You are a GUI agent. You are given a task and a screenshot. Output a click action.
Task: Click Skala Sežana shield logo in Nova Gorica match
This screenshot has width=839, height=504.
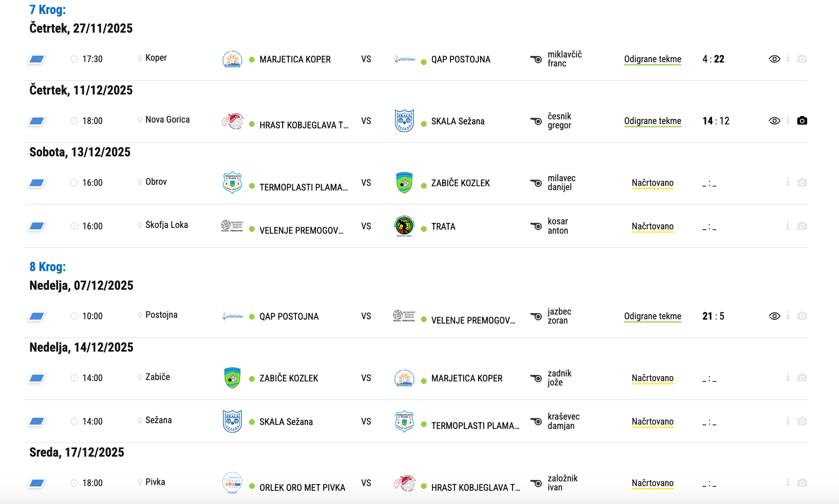click(404, 121)
